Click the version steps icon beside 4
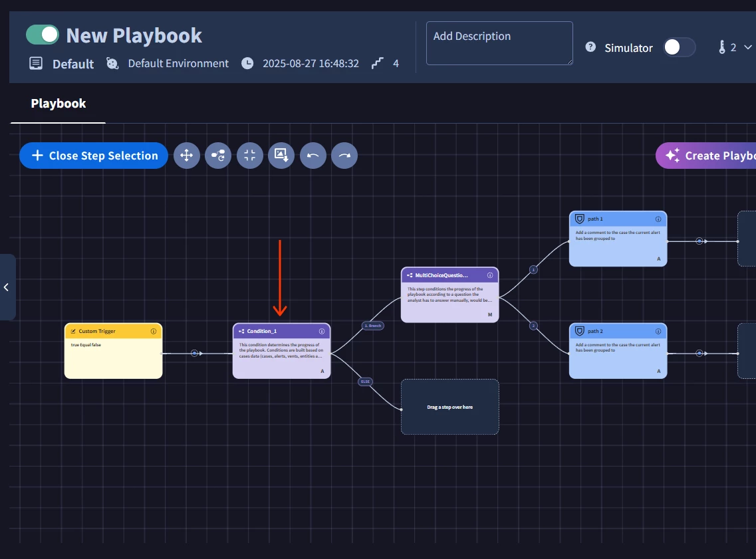This screenshot has width=756, height=559. click(x=378, y=63)
